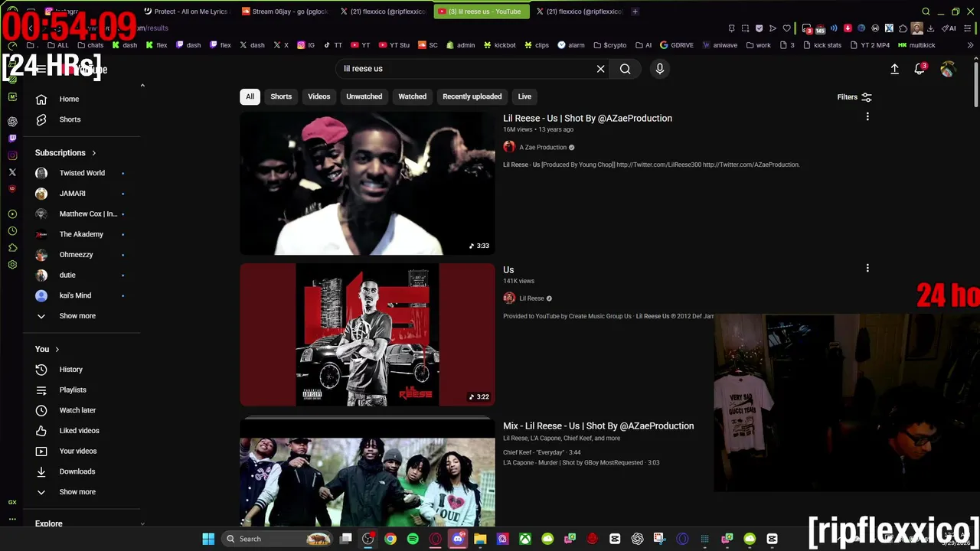980x551 pixels.
Task: Start voice search with microphone icon
Action: 660,69
